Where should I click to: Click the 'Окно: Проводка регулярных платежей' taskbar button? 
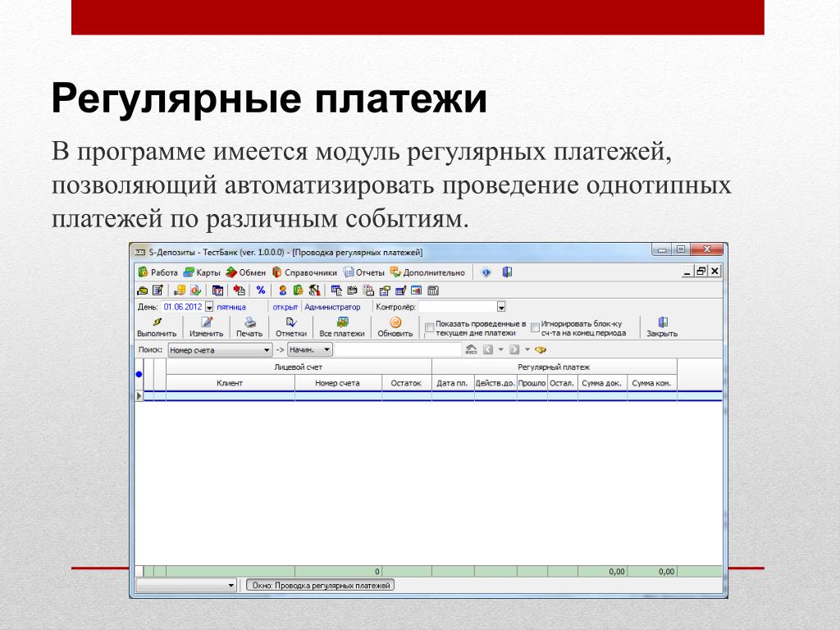pos(321,585)
